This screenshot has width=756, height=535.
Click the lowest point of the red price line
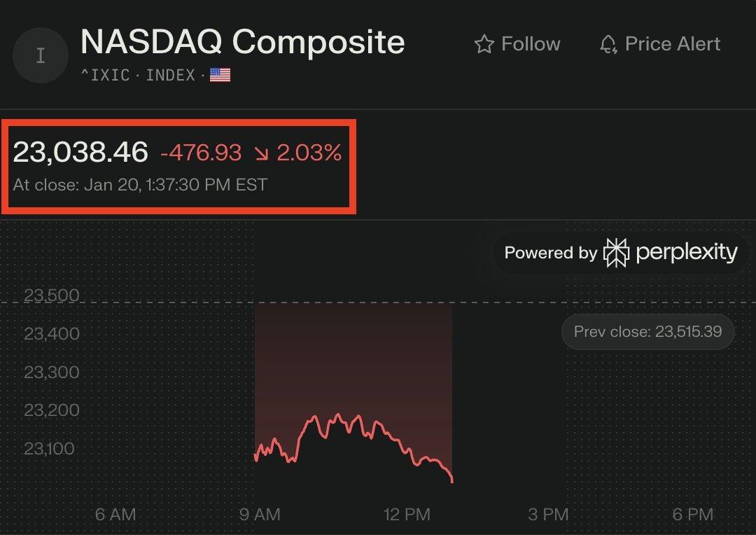tap(451, 482)
